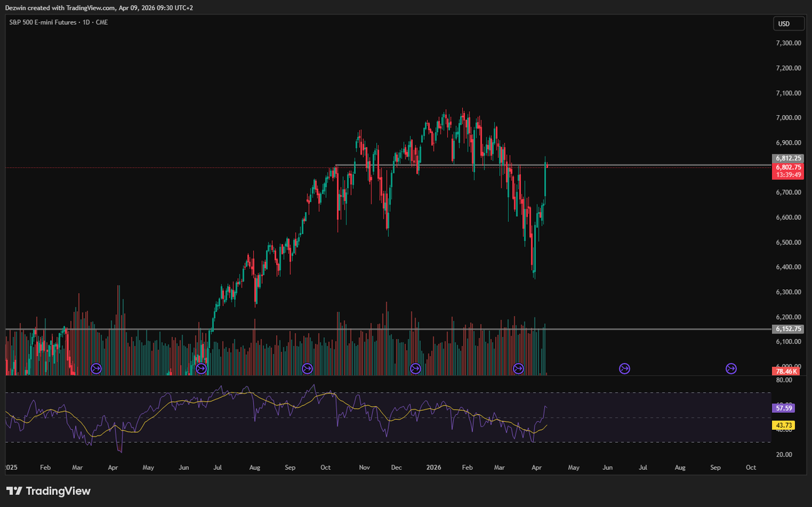The height and width of the screenshot is (507, 812).
Task: Click the 13:39:49 bar countdown timer
Action: [x=788, y=175]
